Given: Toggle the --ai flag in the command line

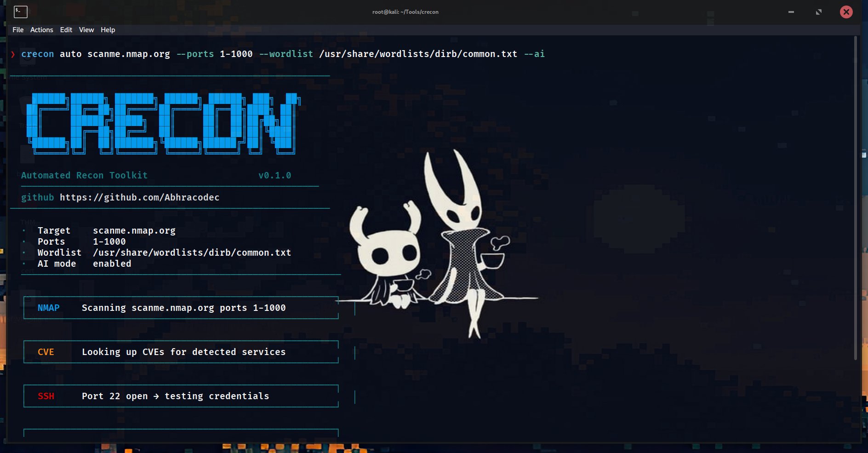Looking at the screenshot, I should click(x=534, y=54).
